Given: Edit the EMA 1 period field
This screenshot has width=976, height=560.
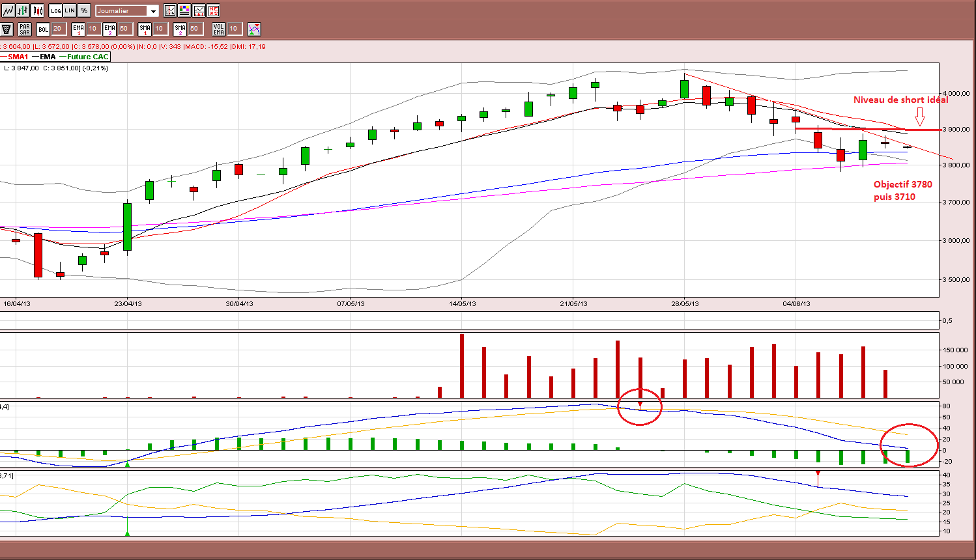Looking at the screenshot, I should tap(93, 29).
